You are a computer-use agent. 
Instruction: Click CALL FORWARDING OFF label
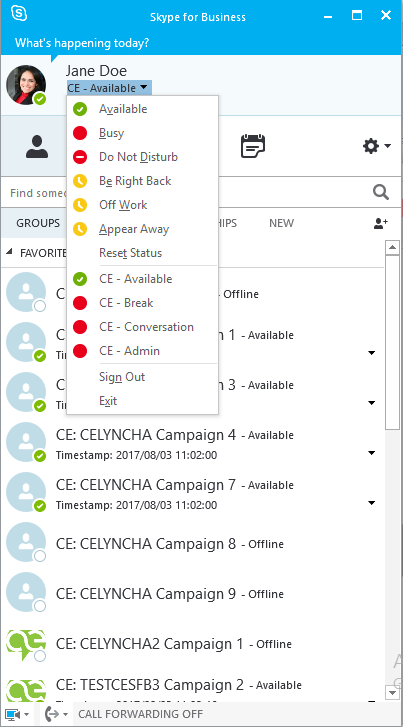coord(141,714)
